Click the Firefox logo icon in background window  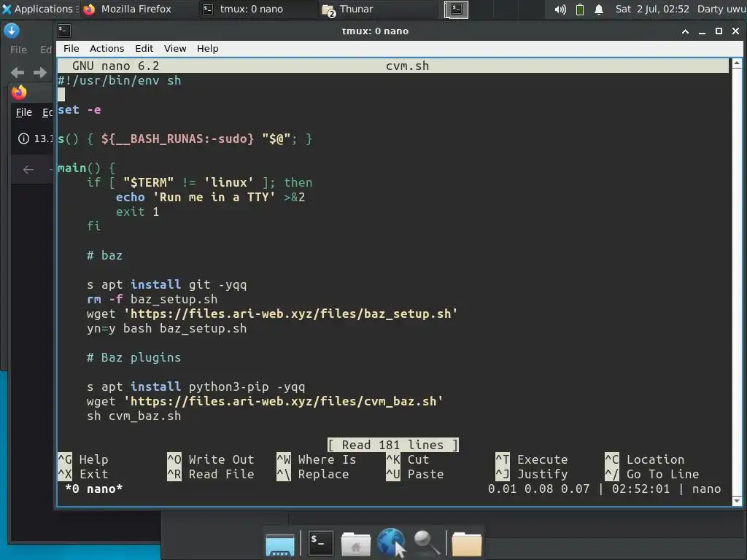point(19,93)
